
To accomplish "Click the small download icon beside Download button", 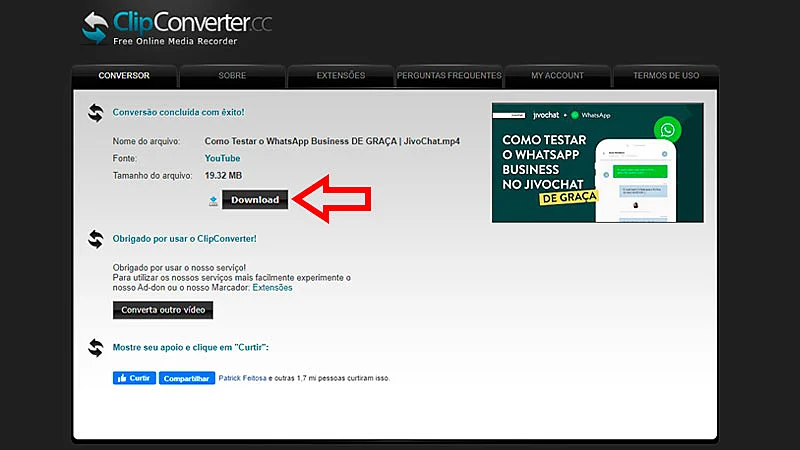I will click(213, 201).
